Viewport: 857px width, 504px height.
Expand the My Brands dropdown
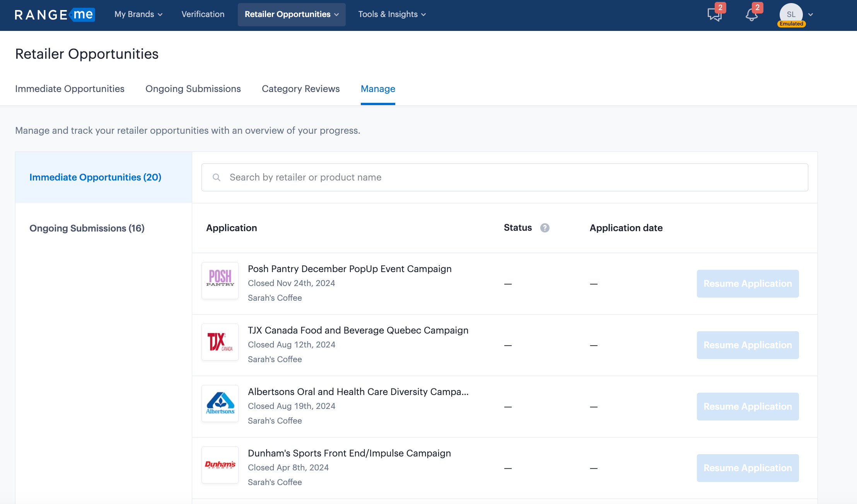click(138, 14)
